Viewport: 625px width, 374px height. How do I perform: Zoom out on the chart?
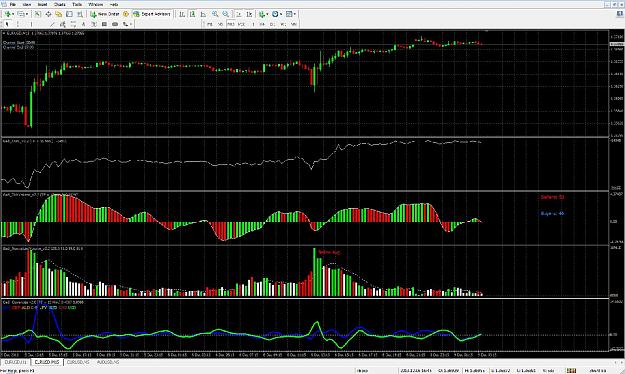226,14
